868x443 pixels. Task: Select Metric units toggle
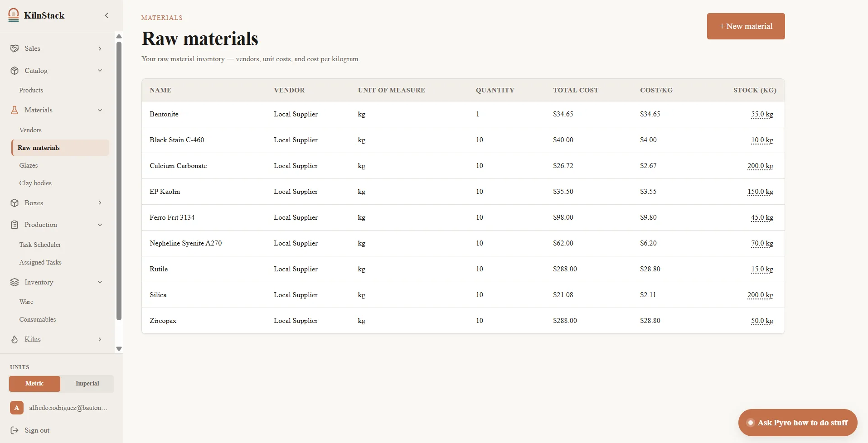click(x=34, y=384)
